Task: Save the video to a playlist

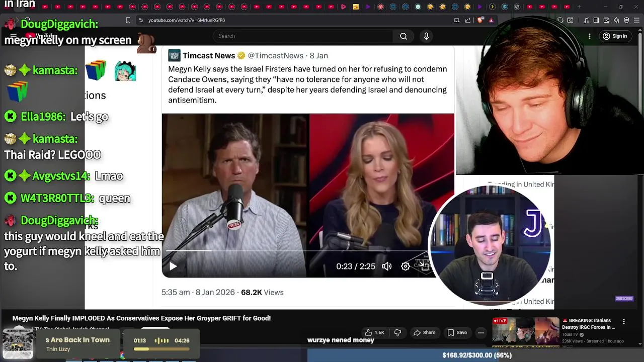Action: pos(457,333)
